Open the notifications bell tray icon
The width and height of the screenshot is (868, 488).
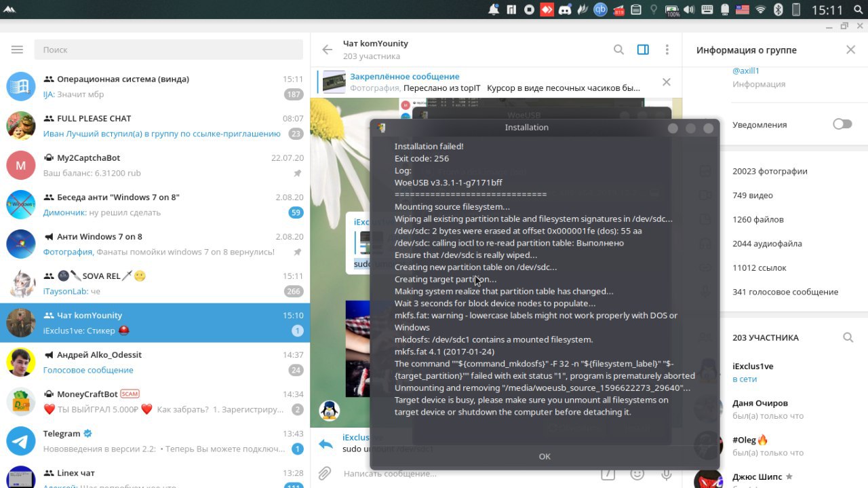tap(494, 10)
